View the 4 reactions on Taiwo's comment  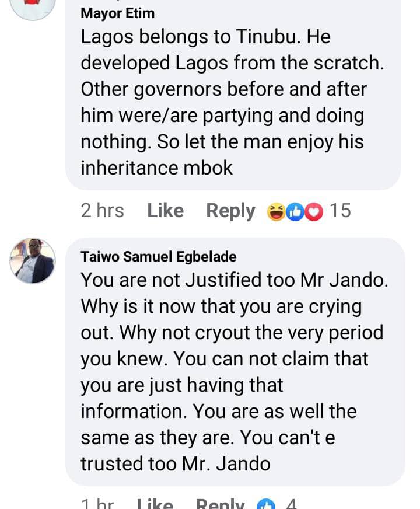coord(291,504)
